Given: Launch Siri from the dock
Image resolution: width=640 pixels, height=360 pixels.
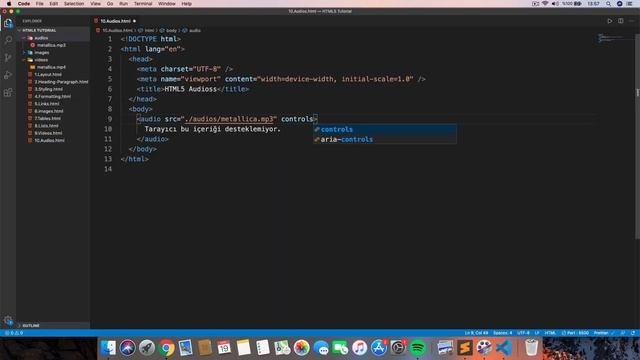Looking at the screenshot, I should tap(127, 348).
